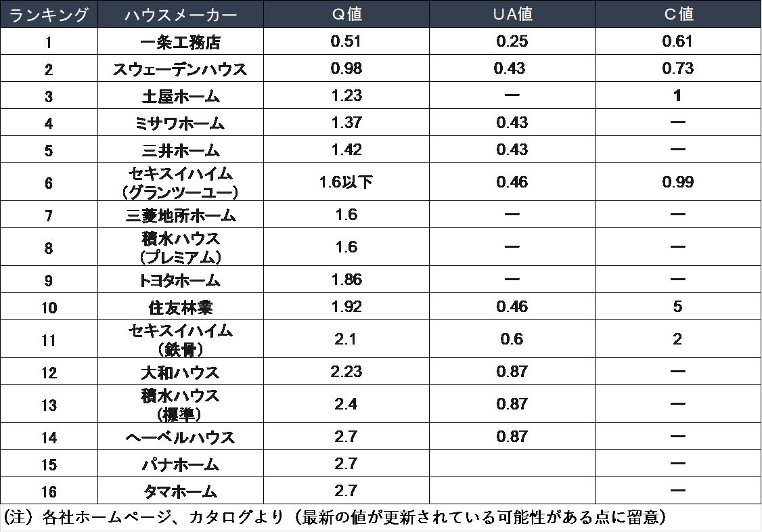Click UA値 0.6 for セキスイハイム 鉄骨
The height and width of the screenshot is (532, 762).
512,339
